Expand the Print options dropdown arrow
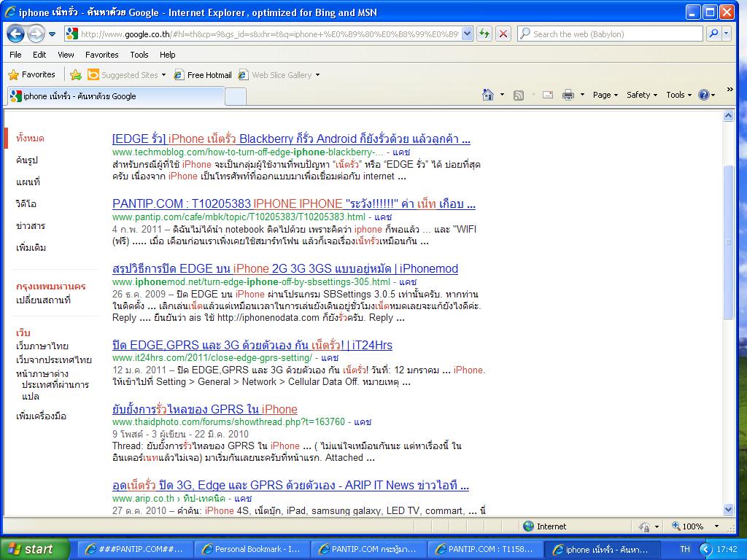The height and width of the screenshot is (560, 747). pyautogui.click(x=582, y=95)
